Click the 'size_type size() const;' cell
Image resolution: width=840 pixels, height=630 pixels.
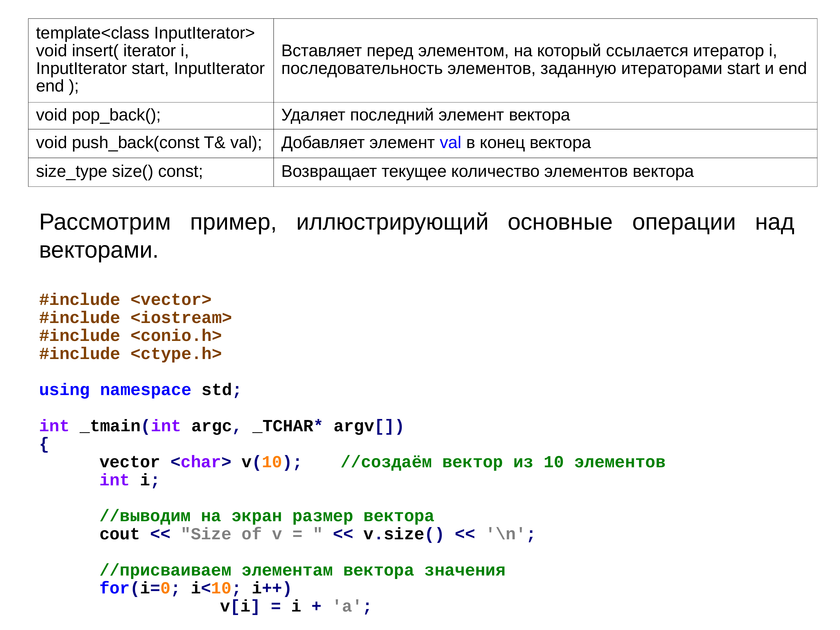tap(119, 172)
